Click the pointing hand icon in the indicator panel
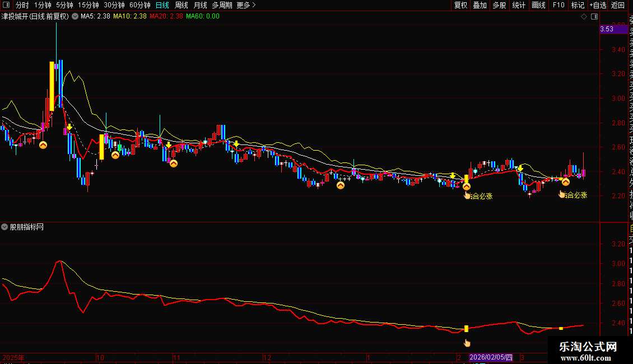633x364 pixels. point(467,343)
